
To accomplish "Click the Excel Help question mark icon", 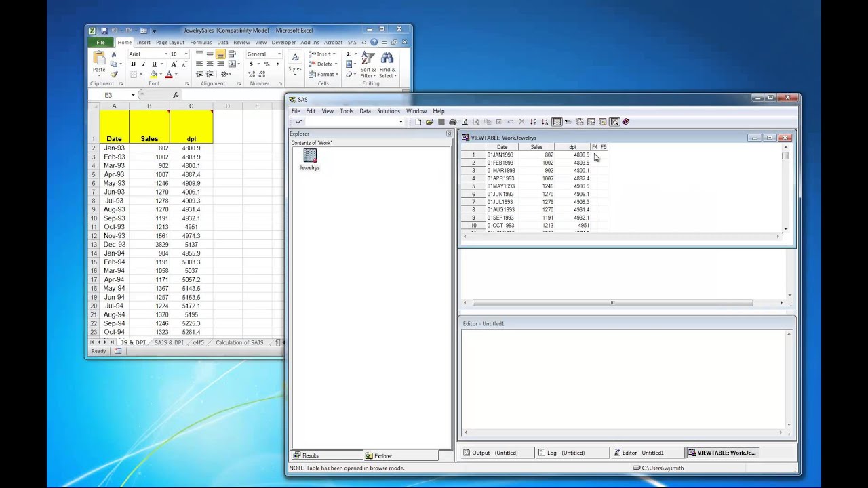I will tap(374, 42).
